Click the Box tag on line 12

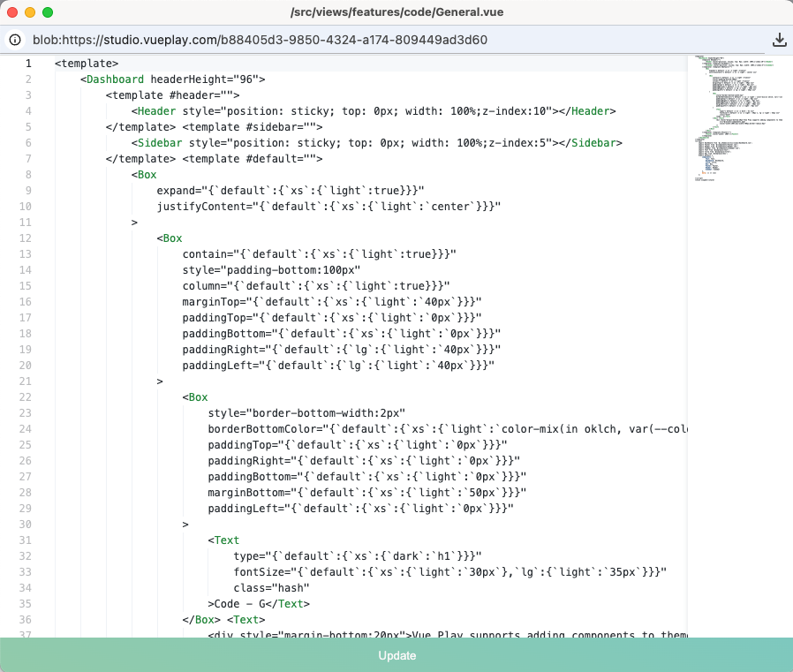click(x=170, y=238)
